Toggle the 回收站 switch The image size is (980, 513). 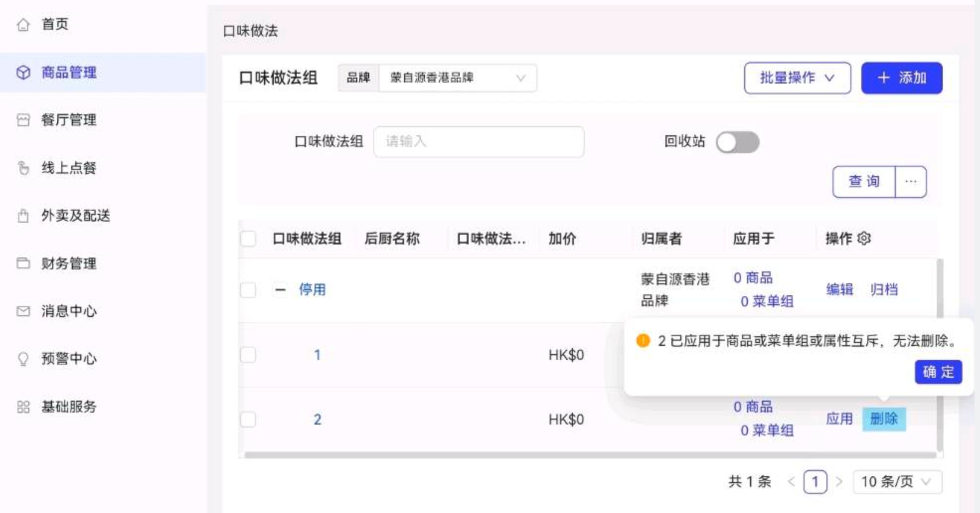737,143
